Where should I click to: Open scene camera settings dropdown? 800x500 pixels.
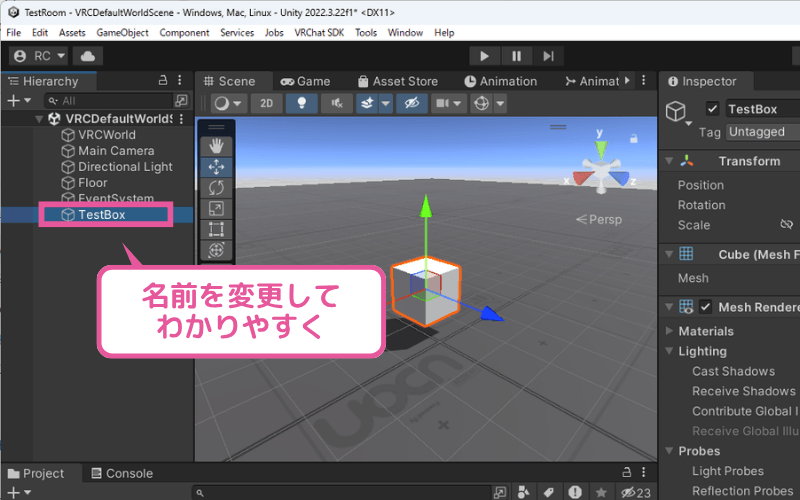point(448,104)
